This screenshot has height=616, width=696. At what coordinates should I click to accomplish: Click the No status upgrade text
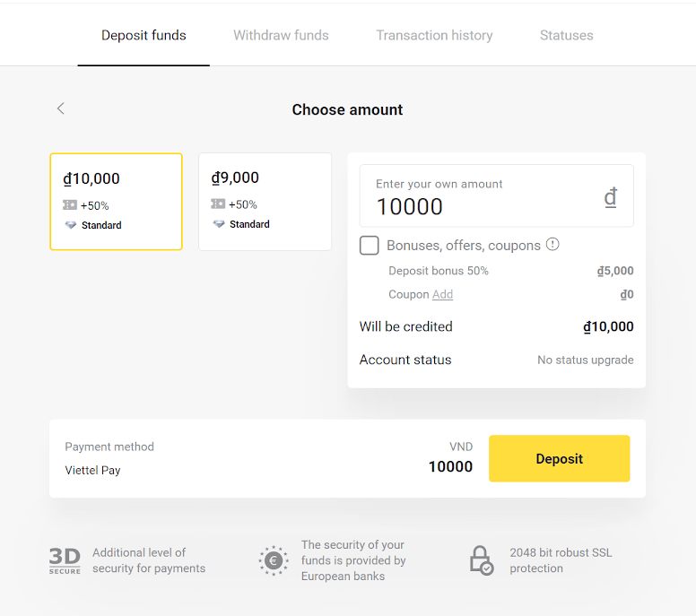tap(585, 360)
